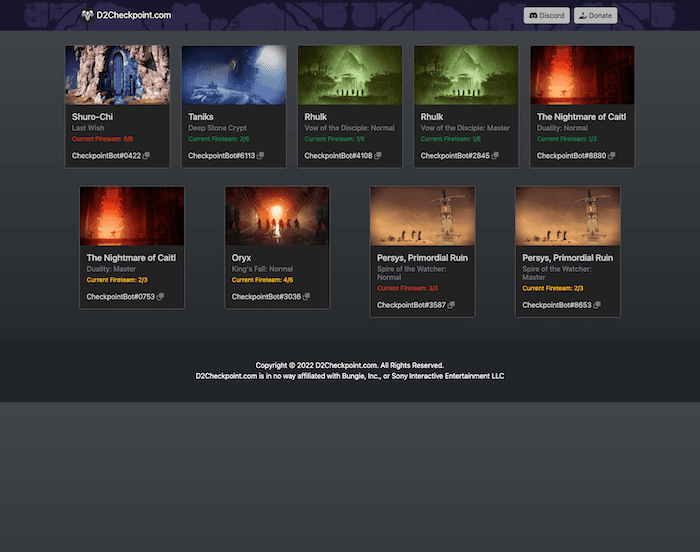Open the Duality Master Caiatl image
Viewport: 700px width, 552px height.
click(x=132, y=216)
